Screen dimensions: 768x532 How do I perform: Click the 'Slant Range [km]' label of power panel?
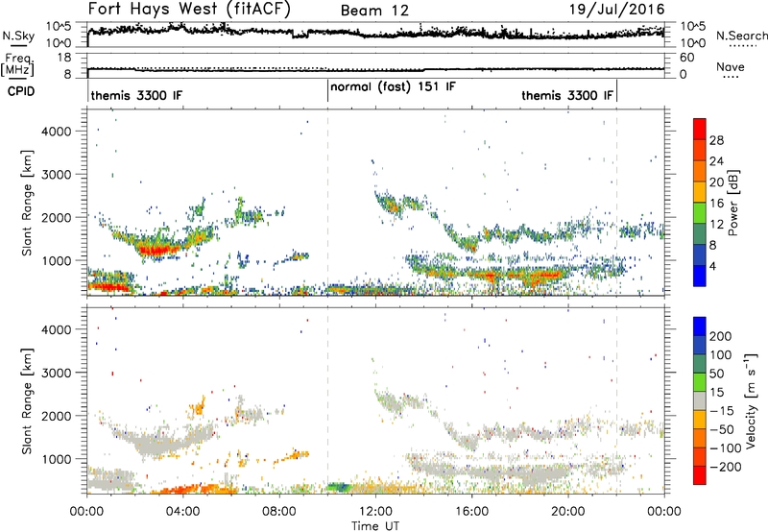pos(27,203)
